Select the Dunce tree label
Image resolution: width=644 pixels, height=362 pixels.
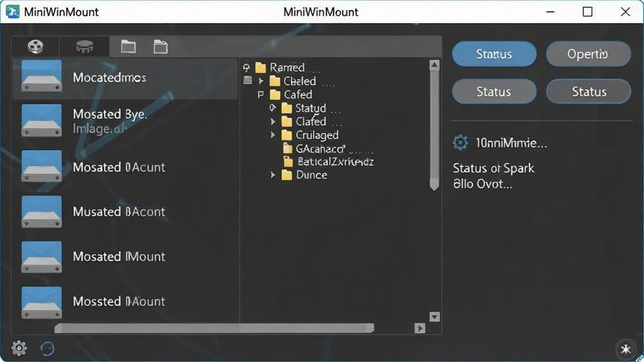(312, 175)
